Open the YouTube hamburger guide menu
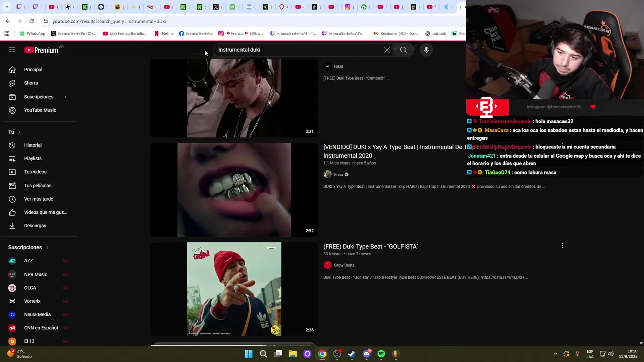This screenshot has height=362, width=644. tap(12, 50)
